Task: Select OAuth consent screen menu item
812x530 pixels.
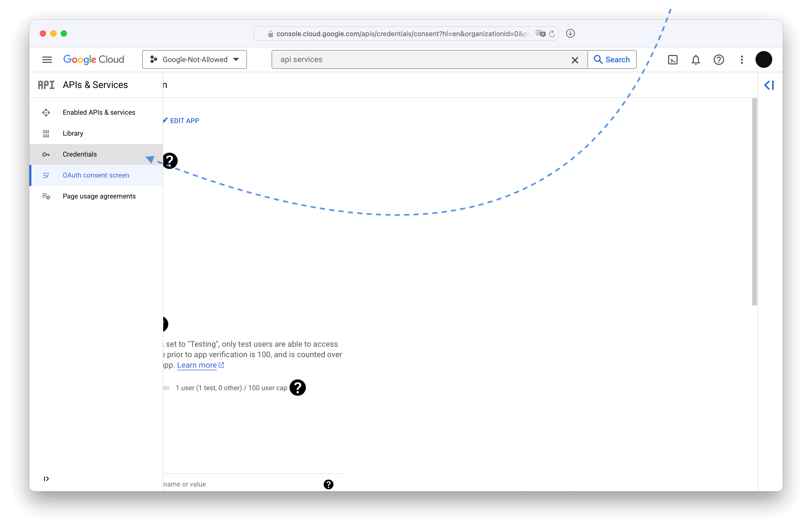Action: [x=96, y=175]
